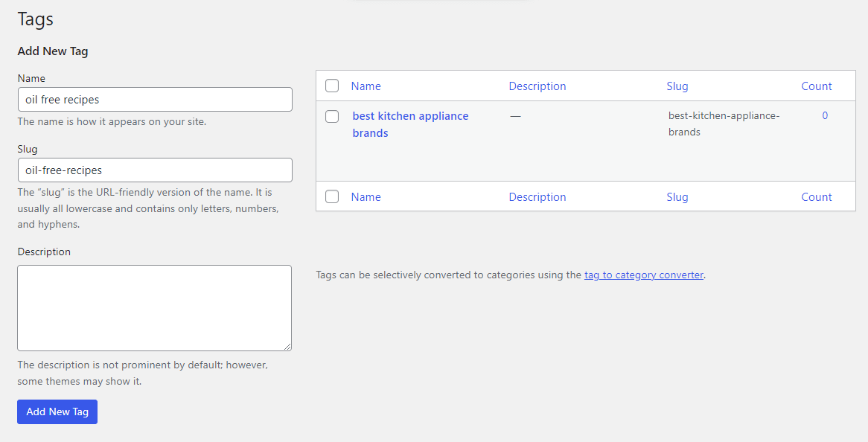The image size is (868, 442).
Task: Click the Add New Tag section title
Action: 52,51
